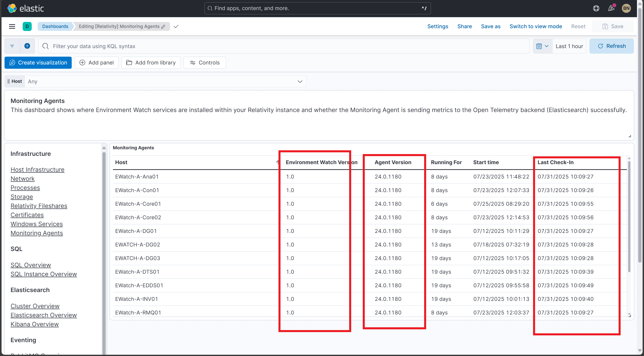Expand the date picker chevron

pyautogui.click(x=546, y=46)
